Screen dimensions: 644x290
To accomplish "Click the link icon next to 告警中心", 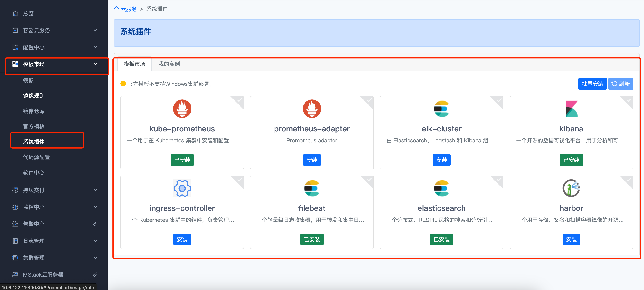I will pos(95,224).
